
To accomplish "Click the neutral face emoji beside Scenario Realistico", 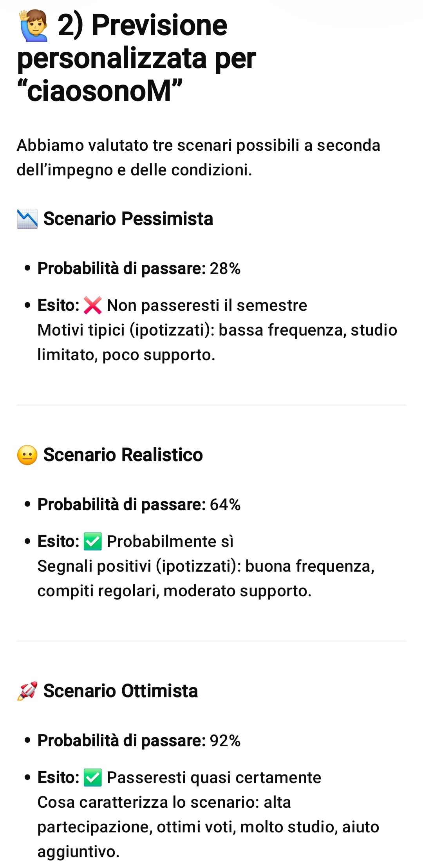I will coord(27,455).
